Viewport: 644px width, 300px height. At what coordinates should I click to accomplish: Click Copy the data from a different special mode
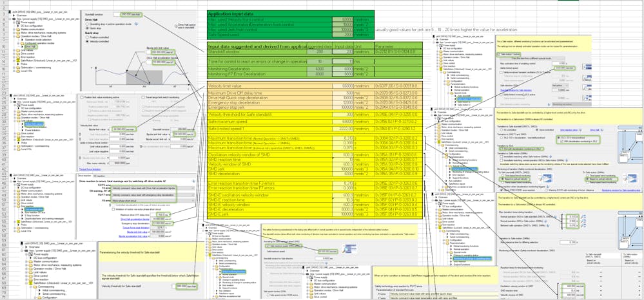pos(532,59)
